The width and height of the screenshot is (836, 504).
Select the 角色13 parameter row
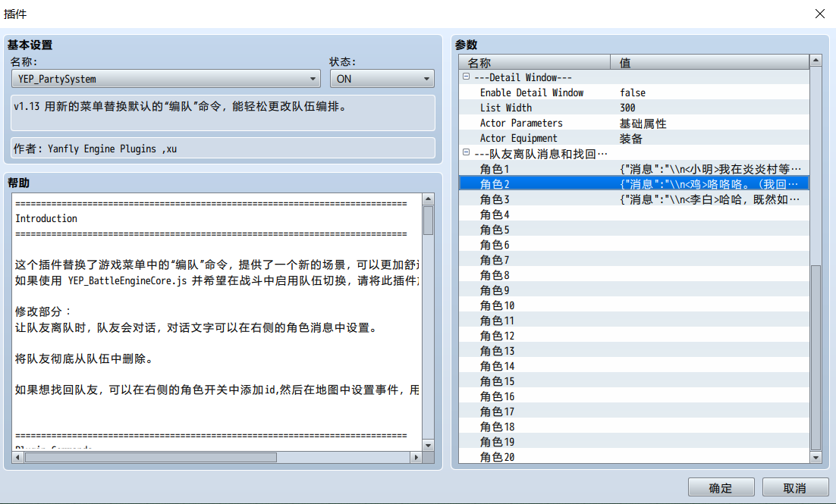[634, 351]
